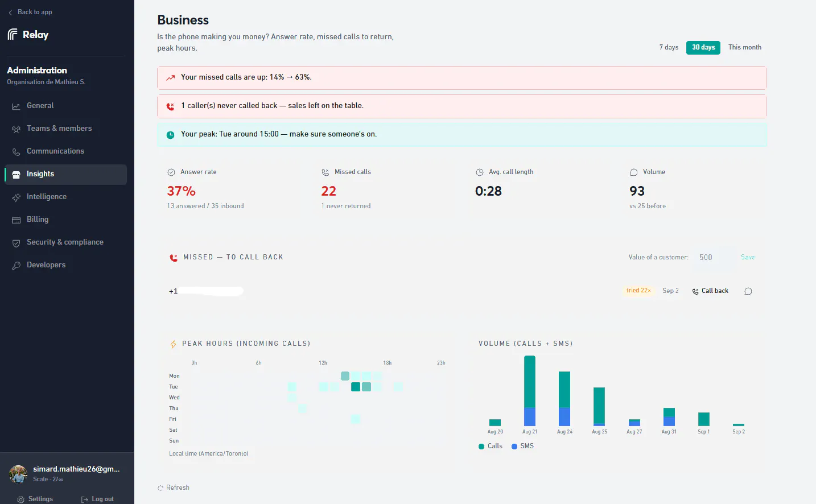Click the Intelligence sparkle icon
This screenshot has height=504, width=816.
(16, 197)
